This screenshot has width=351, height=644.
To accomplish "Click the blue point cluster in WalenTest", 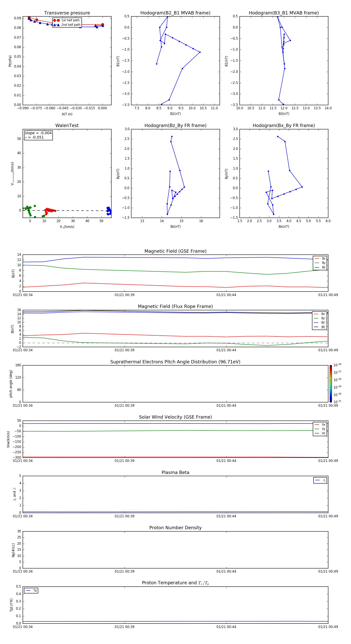I will (109, 211).
